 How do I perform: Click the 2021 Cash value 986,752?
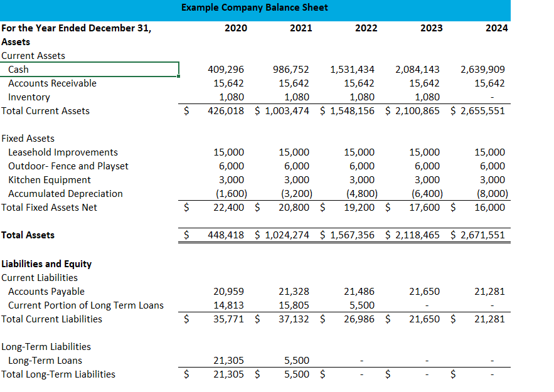click(290, 70)
